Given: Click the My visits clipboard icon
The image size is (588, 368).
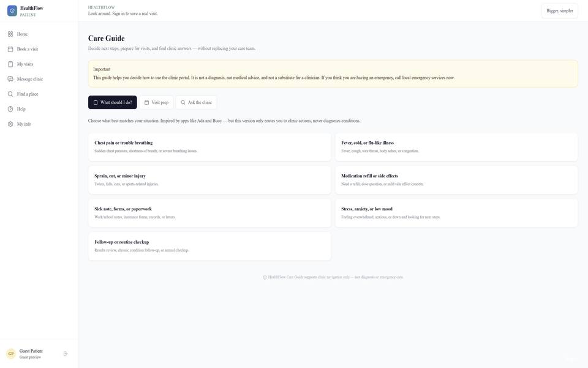Looking at the screenshot, I should pyautogui.click(x=10, y=64).
